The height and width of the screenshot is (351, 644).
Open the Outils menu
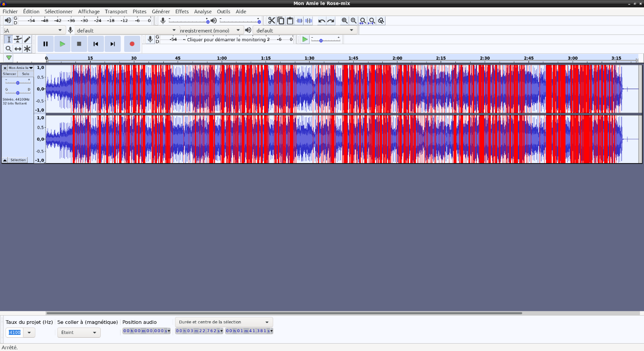point(224,11)
